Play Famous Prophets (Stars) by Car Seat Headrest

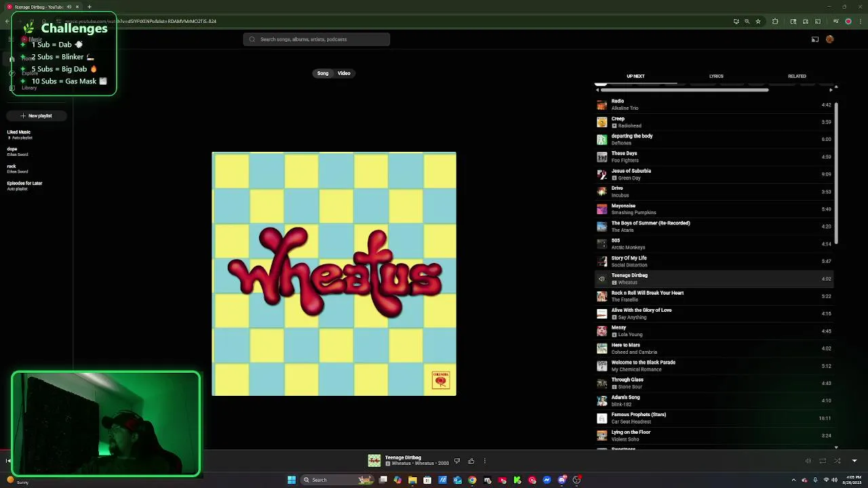click(x=713, y=418)
